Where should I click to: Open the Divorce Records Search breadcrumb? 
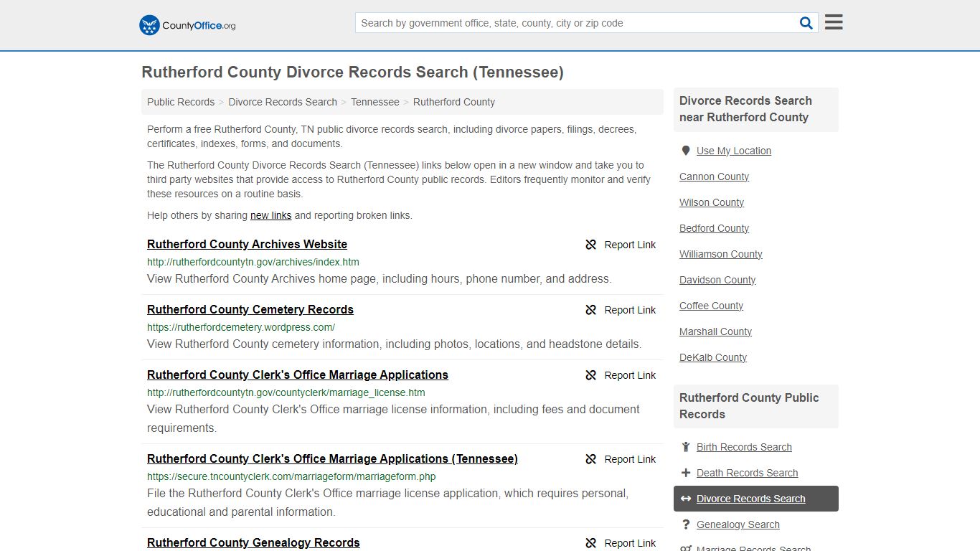coord(282,102)
